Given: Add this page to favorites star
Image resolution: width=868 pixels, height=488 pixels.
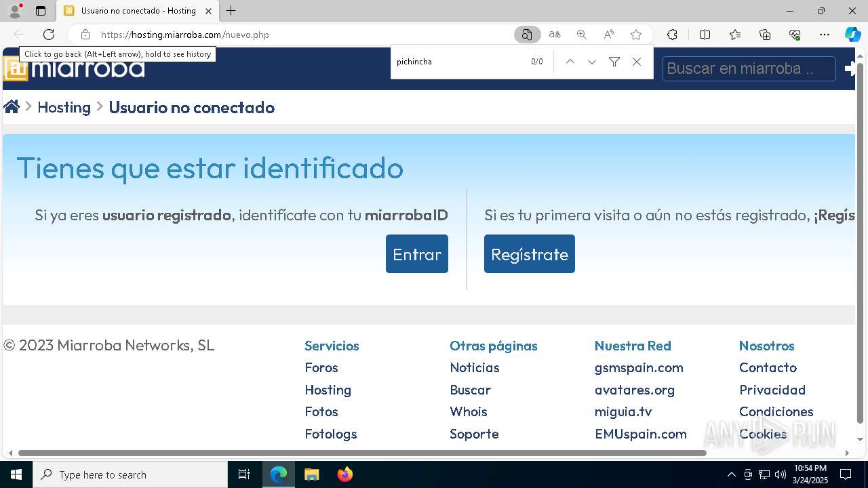Looking at the screenshot, I should click(636, 35).
